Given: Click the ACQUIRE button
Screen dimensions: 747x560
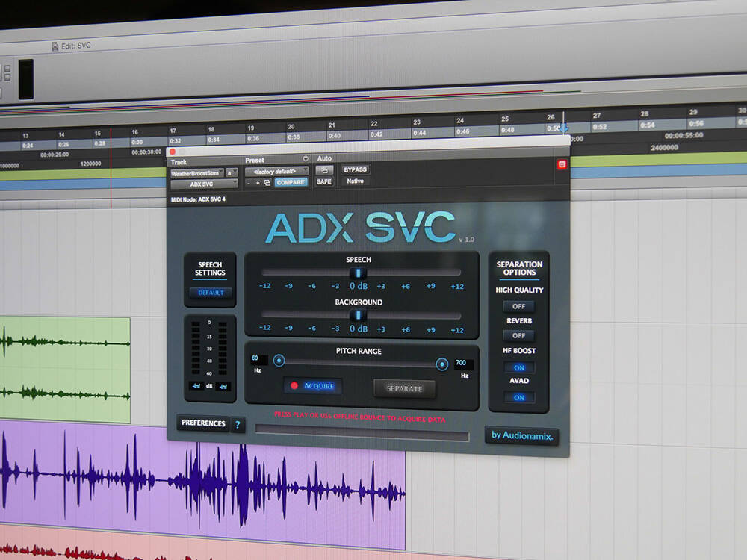Looking at the screenshot, I should (312, 386).
